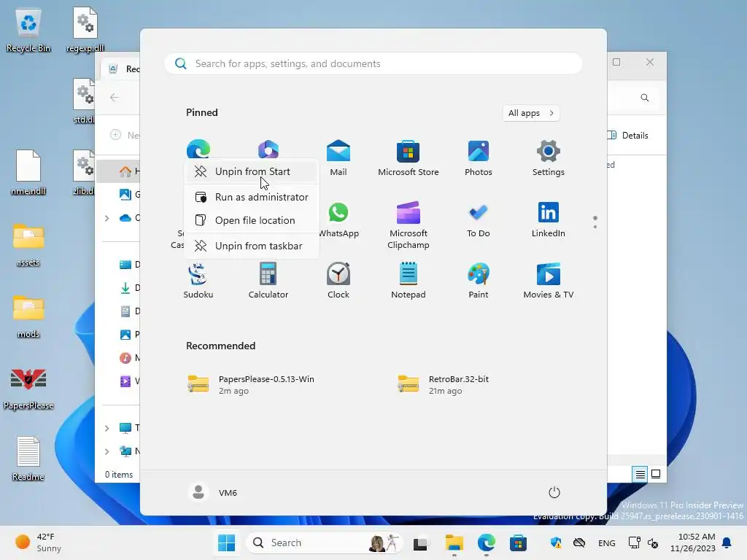
Task: Focus the Start menu search field
Action: [373, 64]
